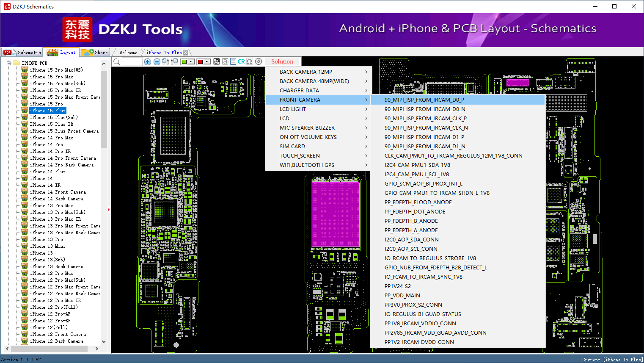Choose I2C0_AOP_SCL_CONN signal entry
Viewport: 644px width, 363px height.
pos(458,249)
